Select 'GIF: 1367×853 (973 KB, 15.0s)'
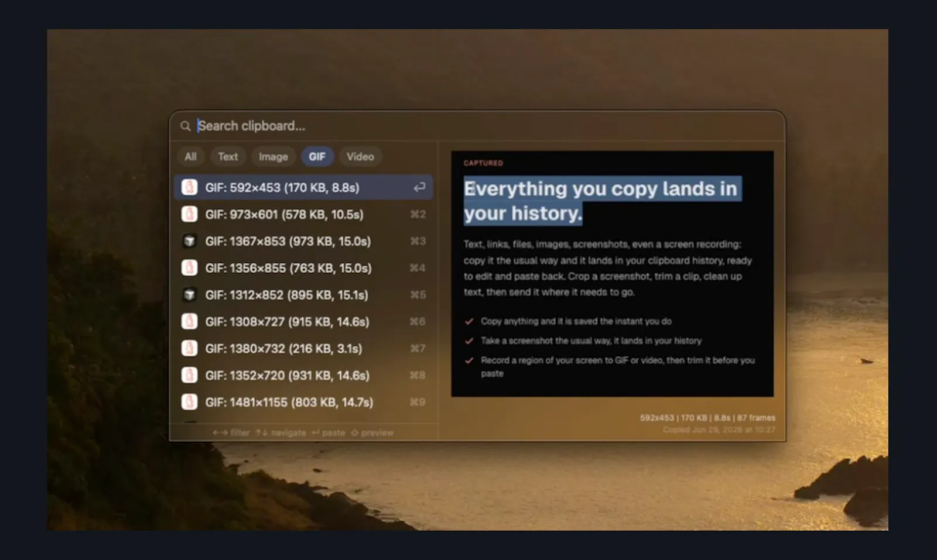Image resolution: width=937 pixels, height=560 pixels. (303, 241)
